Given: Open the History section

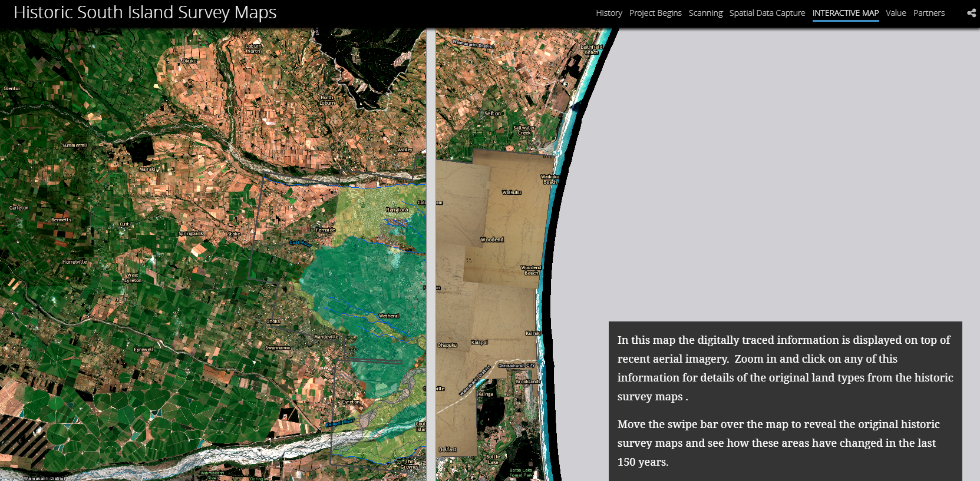Looking at the screenshot, I should (609, 13).
